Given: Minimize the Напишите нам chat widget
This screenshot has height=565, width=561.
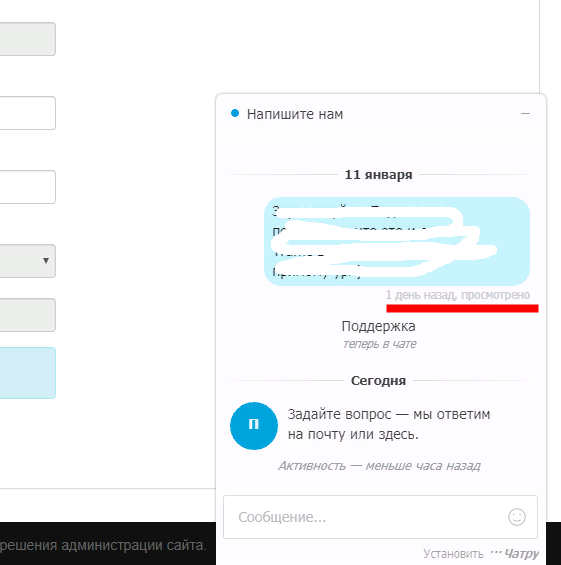Looking at the screenshot, I should coord(525,114).
